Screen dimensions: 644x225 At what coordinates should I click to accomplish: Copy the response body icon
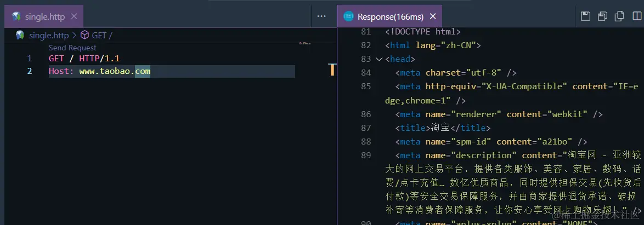tap(619, 16)
